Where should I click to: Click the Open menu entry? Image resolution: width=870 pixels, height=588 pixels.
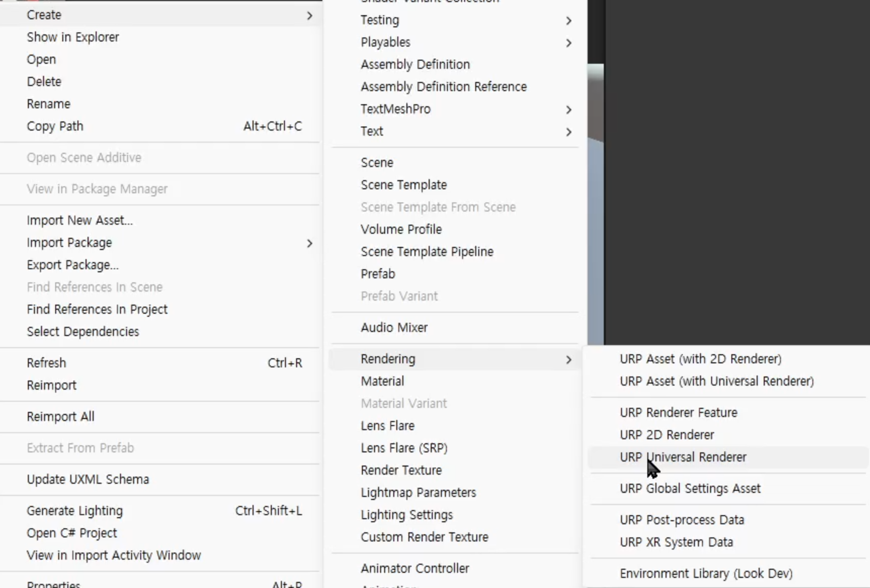[161, 60]
